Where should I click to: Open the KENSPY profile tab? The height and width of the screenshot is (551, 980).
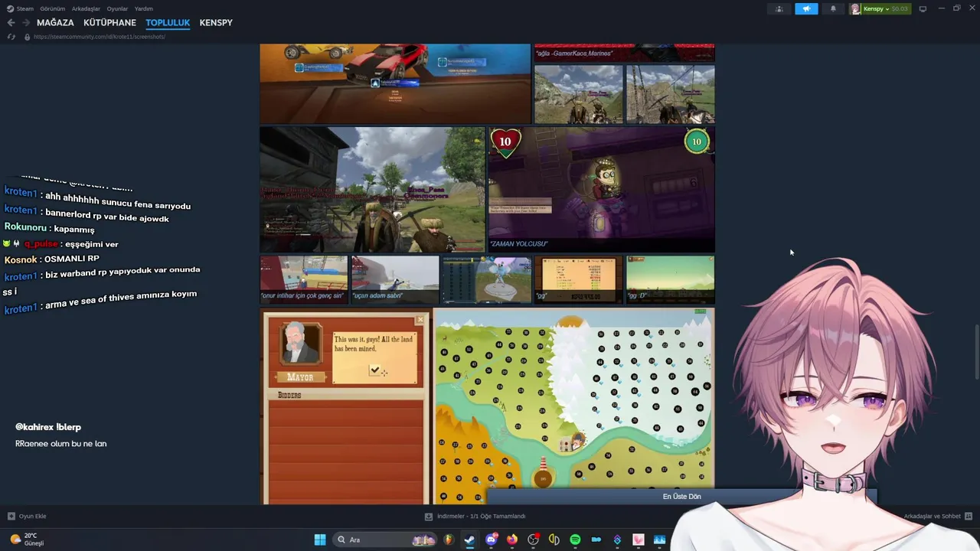[x=216, y=23]
